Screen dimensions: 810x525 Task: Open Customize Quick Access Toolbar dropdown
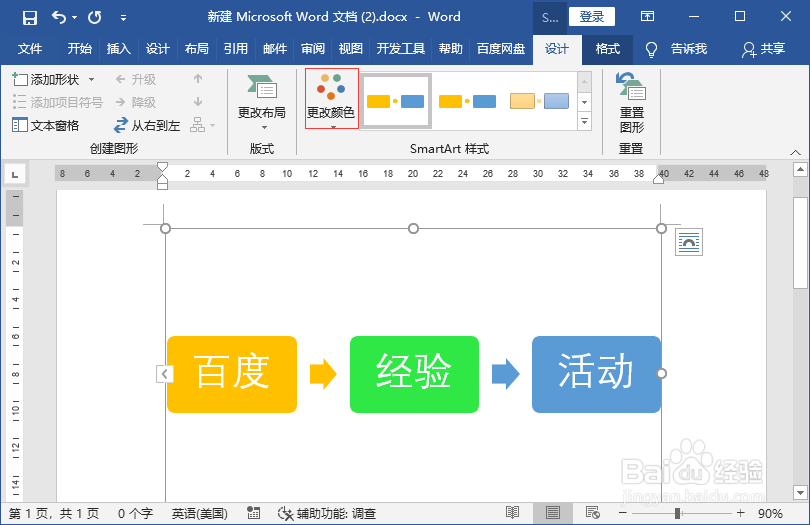coord(123,18)
